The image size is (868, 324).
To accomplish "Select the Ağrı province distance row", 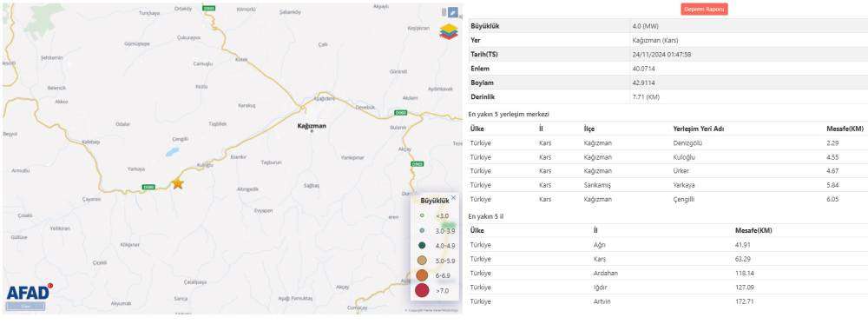I will tap(668, 245).
